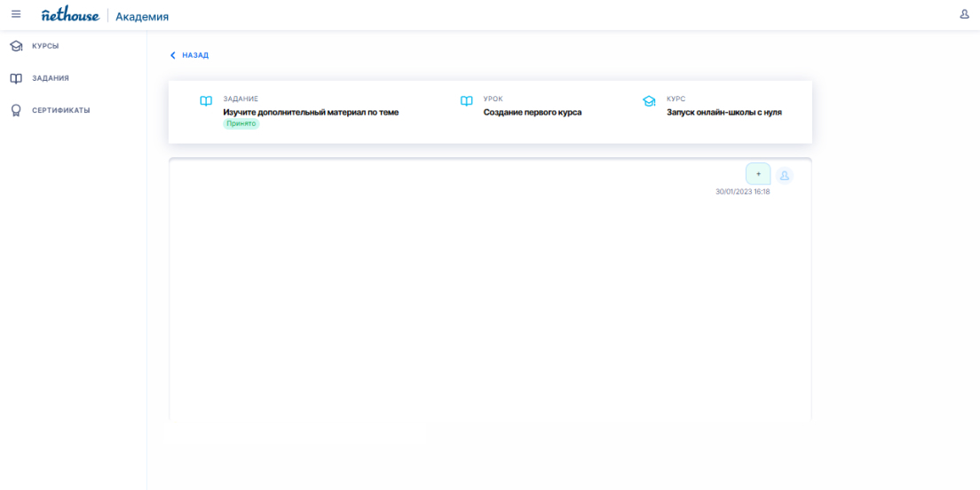Image resolution: width=980 pixels, height=490 pixels.
Task: Click the timestamp 30/01/2023 16:18
Action: (x=742, y=192)
